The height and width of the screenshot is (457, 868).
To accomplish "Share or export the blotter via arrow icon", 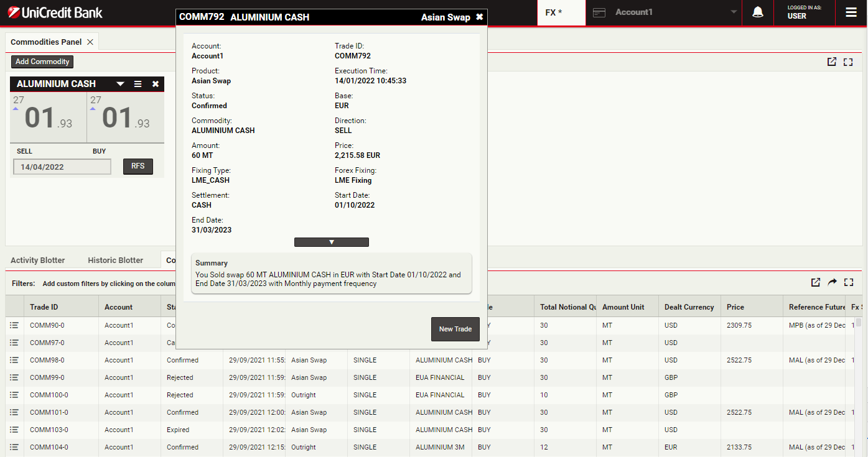I will [832, 282].
